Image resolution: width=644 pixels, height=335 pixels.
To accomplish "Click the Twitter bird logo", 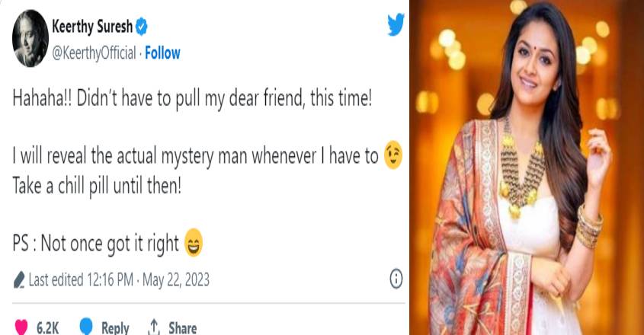I will pyautogui.click(x=395, y=26).
